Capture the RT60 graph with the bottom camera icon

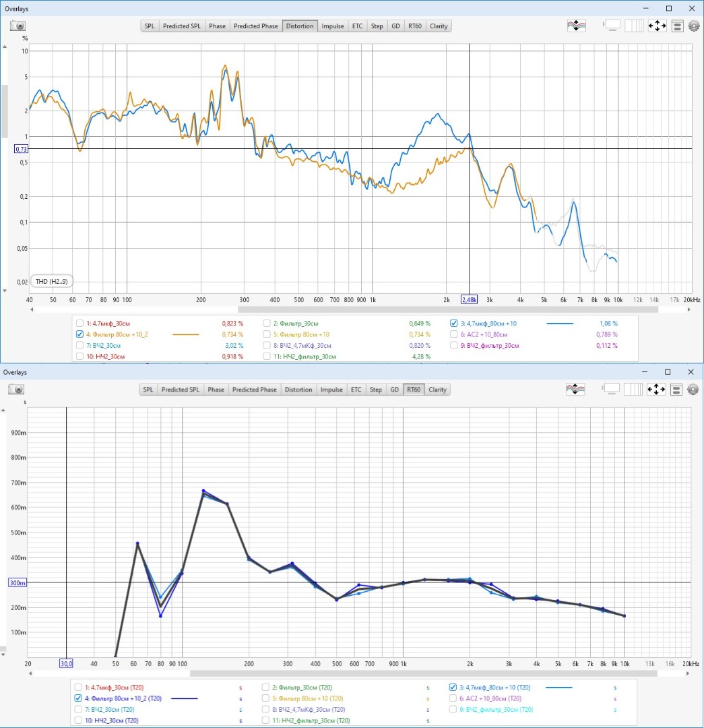click(17, 390)
